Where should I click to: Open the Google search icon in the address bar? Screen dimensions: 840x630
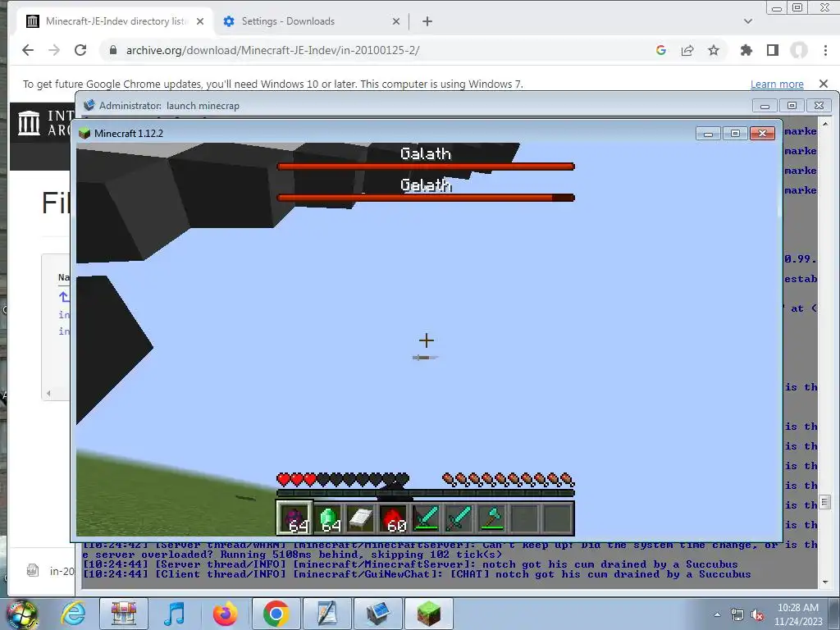(661, 50)
